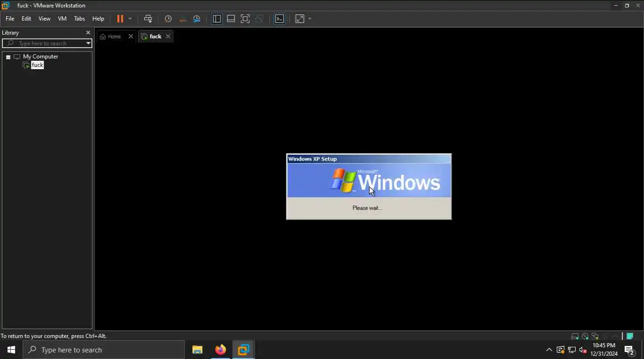The height and width of the screenshot is (359, 644).
Task: Click the Unity mode toolbar icon
Action: [x=259, y=19]
